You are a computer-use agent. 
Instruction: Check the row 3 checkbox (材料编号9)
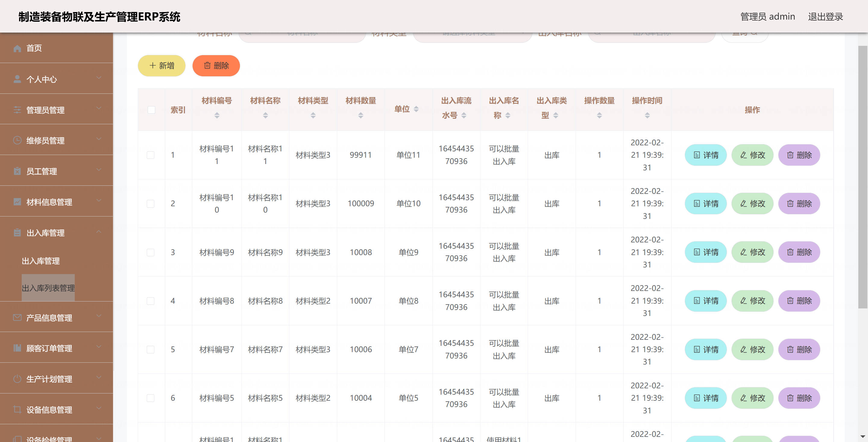pyautogui.click(x=151, y=252)
